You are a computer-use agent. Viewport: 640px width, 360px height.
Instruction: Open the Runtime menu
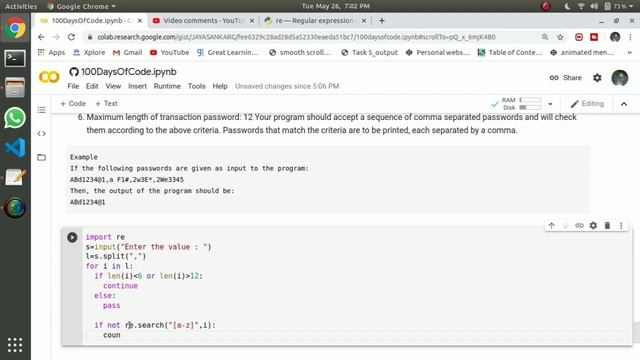[167, 86]
